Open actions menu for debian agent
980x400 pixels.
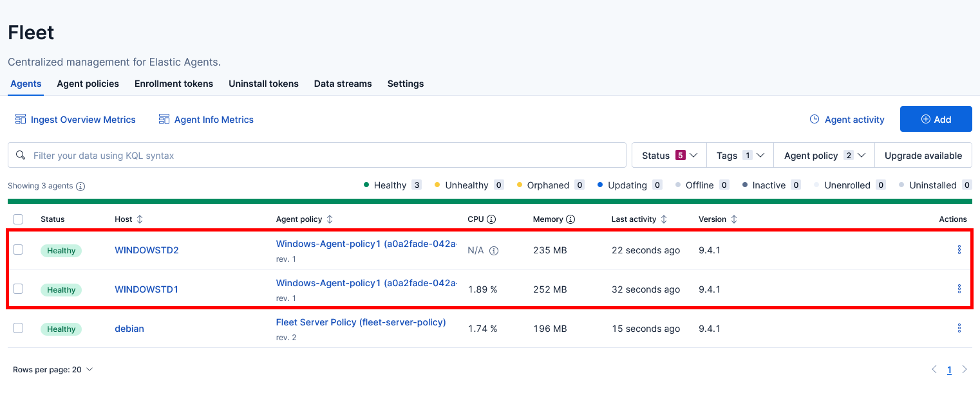coord(959,328)
